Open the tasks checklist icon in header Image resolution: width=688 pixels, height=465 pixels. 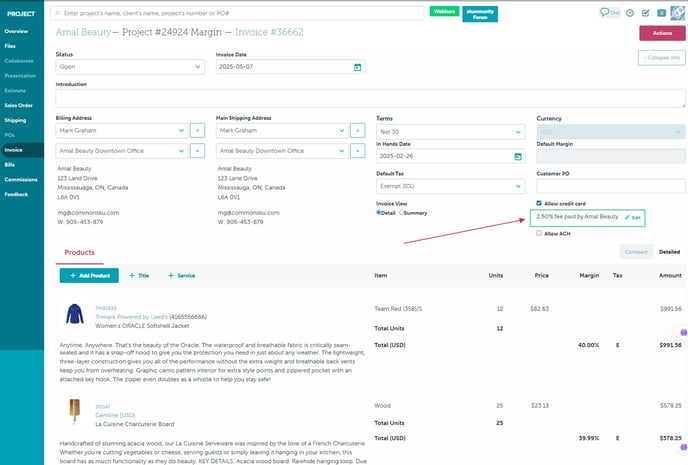click(x=645, y=12)
